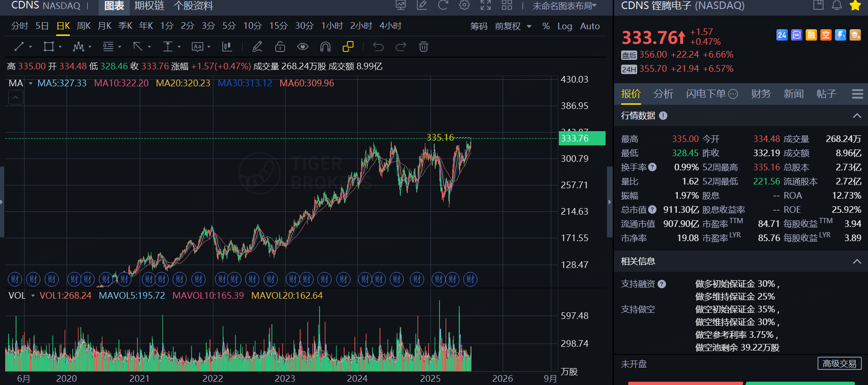Image resolution: width=868 pixels, height=385 pixels.
Task: Click the help icon next to 换手率
Action: (652, 167)
